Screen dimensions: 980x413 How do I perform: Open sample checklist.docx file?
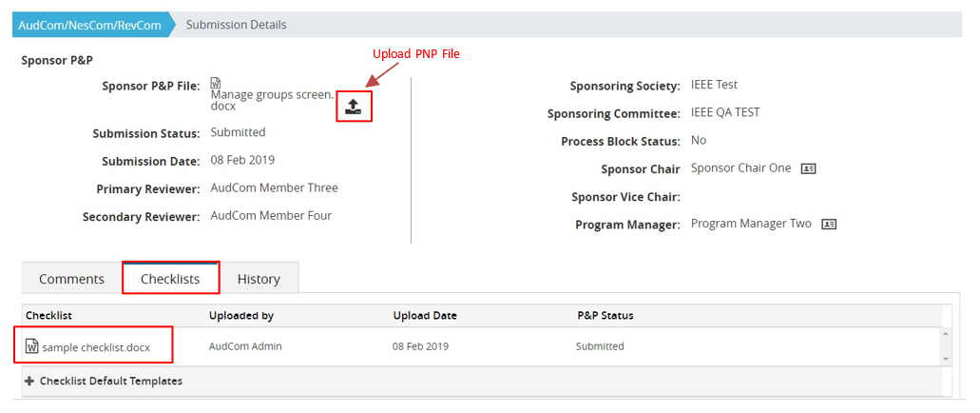pyautogui.click(x=96, y=346)
